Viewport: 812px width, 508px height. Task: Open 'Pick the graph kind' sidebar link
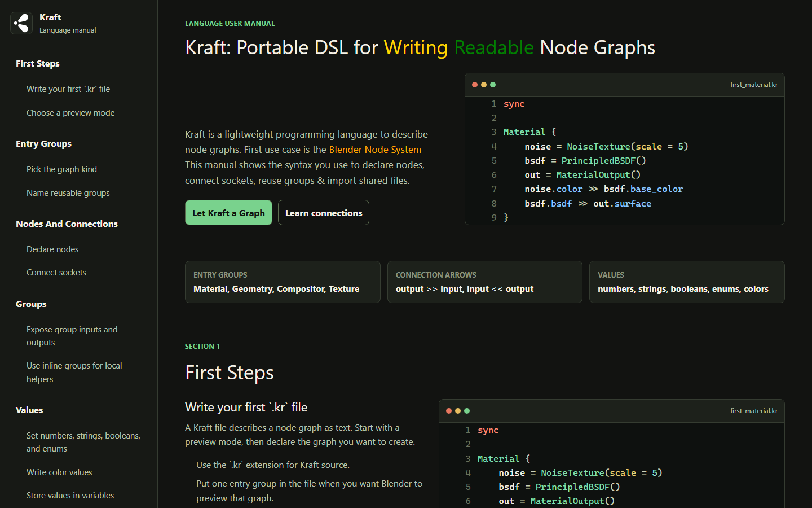click(61, 169)
